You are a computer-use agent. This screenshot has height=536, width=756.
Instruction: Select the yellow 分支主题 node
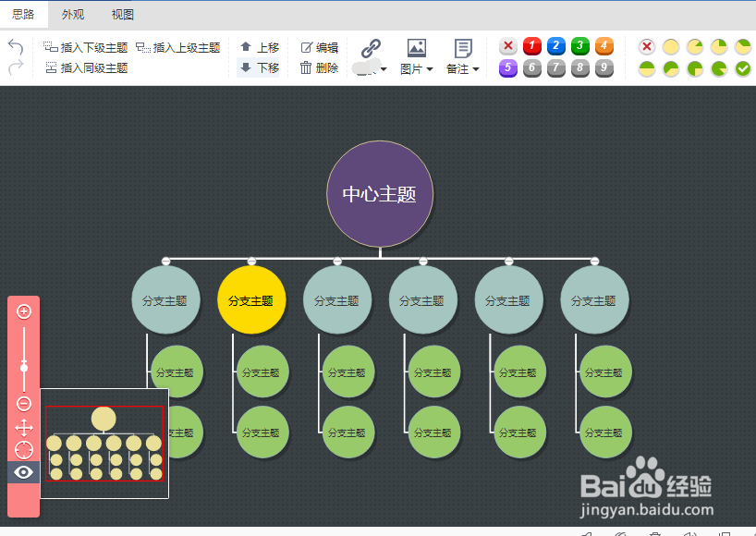(x=251, y=299)
